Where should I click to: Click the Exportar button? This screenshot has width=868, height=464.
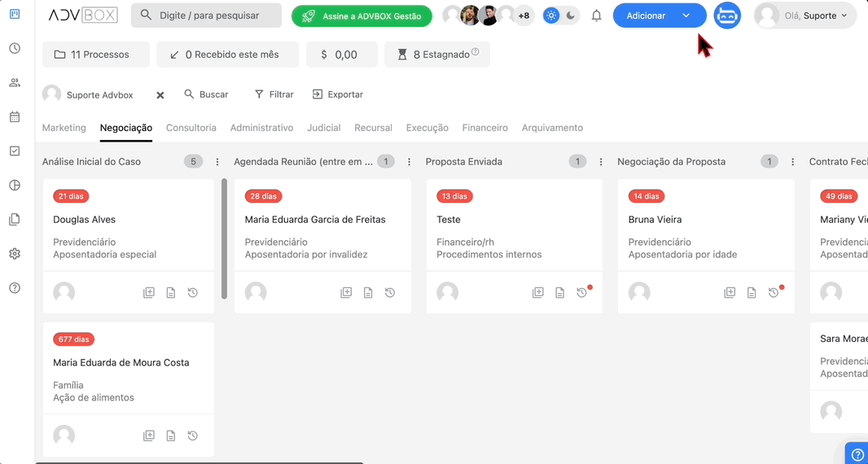[338, 94]
